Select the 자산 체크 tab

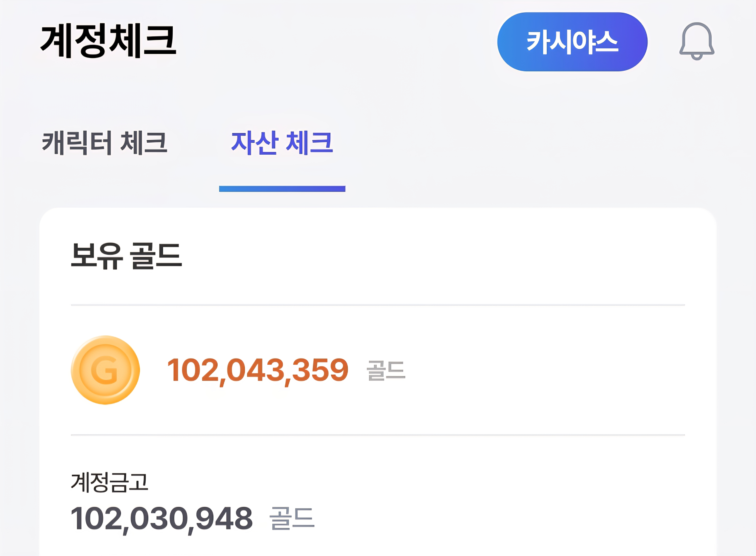click(282, 143)
